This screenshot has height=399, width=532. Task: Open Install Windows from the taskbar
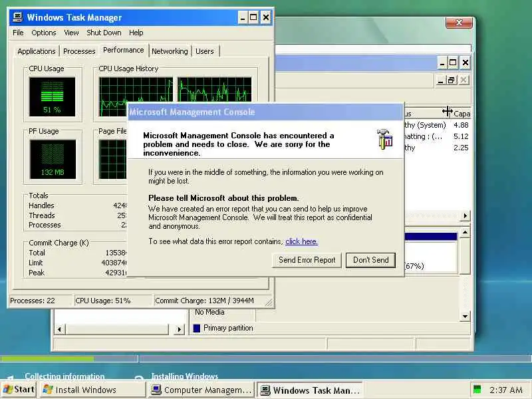[x=92, y=390]
